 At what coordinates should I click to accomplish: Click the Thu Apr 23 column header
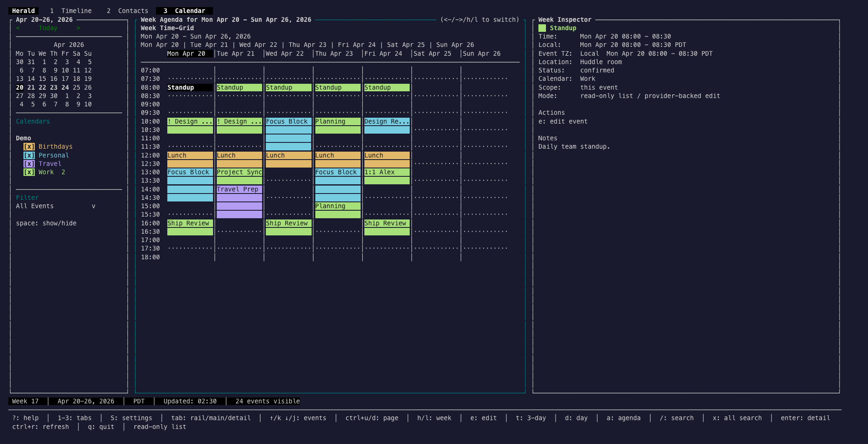click(334, 54)
